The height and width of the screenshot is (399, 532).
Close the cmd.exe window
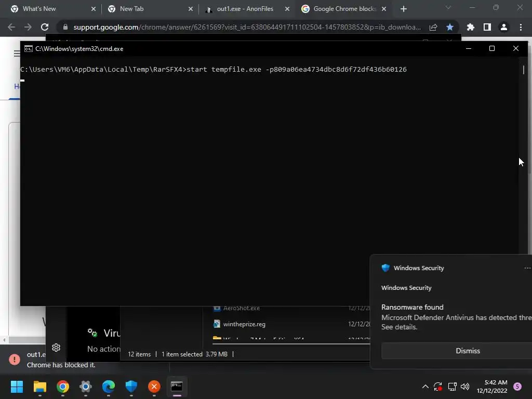(x=516, y=48)
